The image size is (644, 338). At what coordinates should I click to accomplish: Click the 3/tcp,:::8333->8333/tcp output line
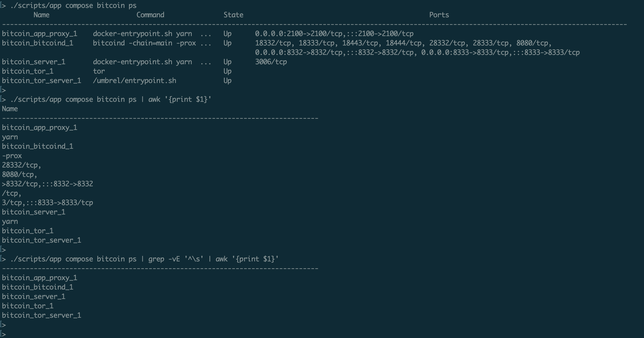[47, 203]
